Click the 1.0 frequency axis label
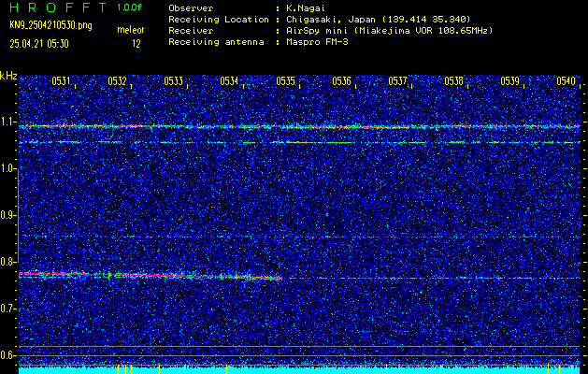Image resolution: width=588 pixels, height=374 pixels. [x=7, y=169]
